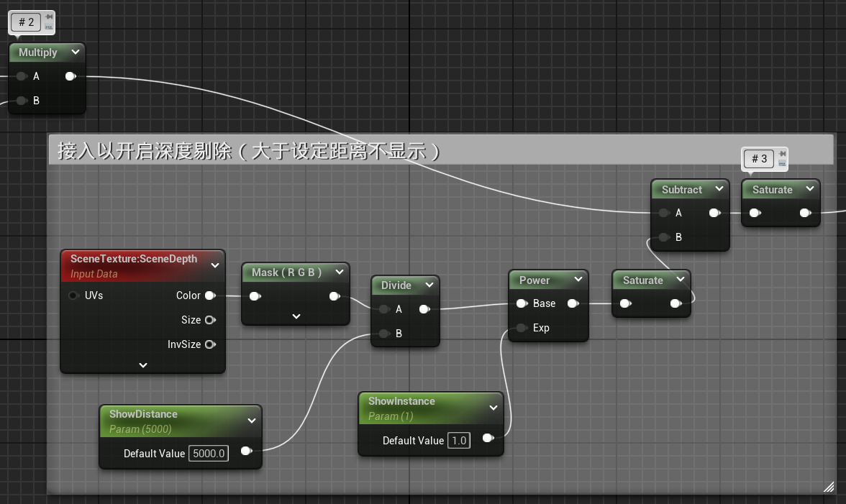846x504 pixels.
Task: Pin the "# 2" comment bubble
Action: point(49,17)
